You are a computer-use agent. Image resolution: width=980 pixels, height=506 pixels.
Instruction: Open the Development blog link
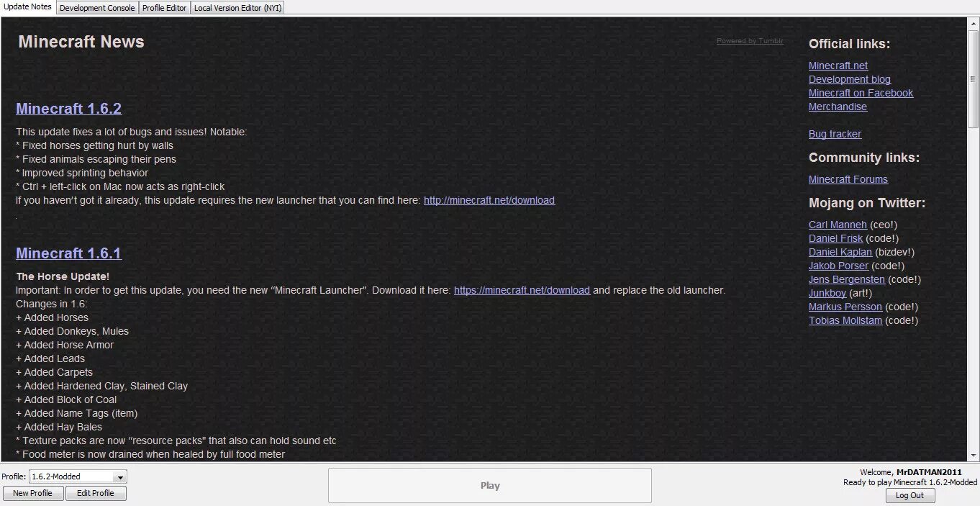click(x=850, y=79)
